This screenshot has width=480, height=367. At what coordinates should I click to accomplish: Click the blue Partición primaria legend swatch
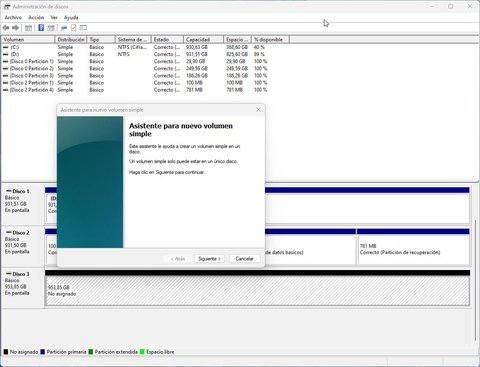[42, 352]
